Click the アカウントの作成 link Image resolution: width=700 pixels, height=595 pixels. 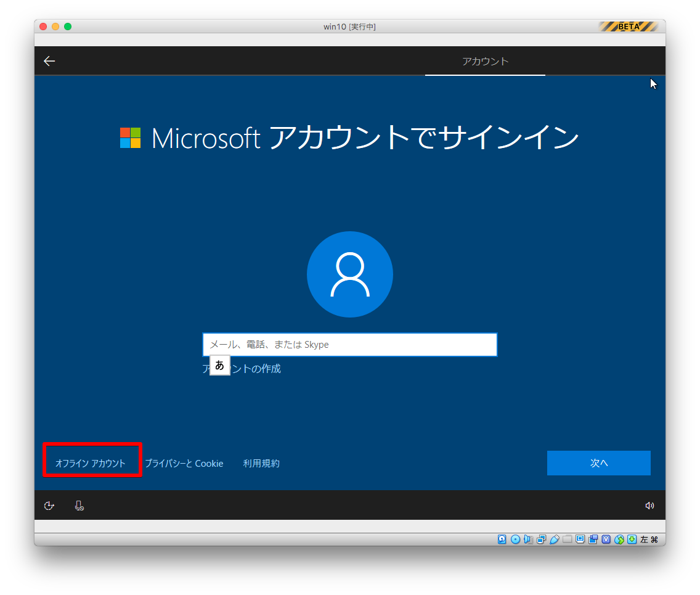(242, 369)
